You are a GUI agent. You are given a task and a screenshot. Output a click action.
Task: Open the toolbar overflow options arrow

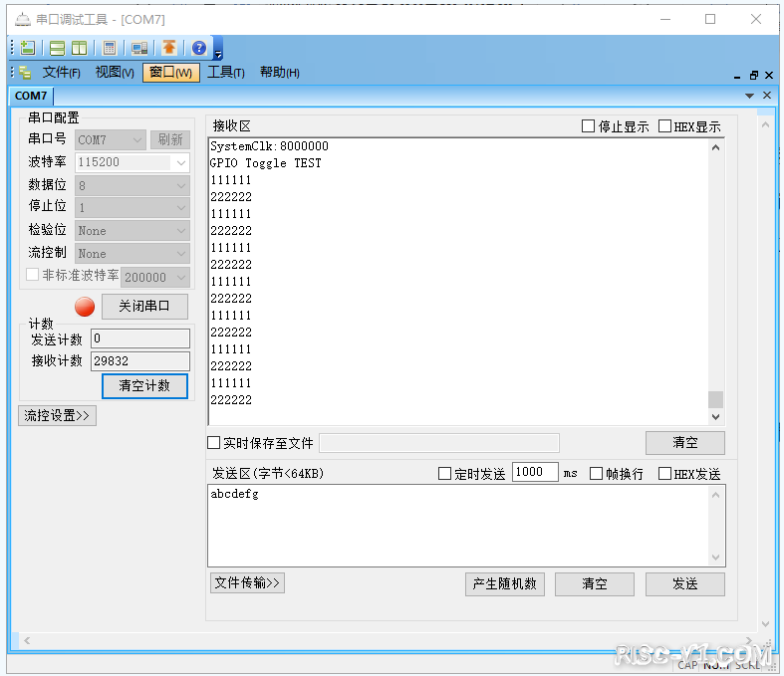point(218,54)
